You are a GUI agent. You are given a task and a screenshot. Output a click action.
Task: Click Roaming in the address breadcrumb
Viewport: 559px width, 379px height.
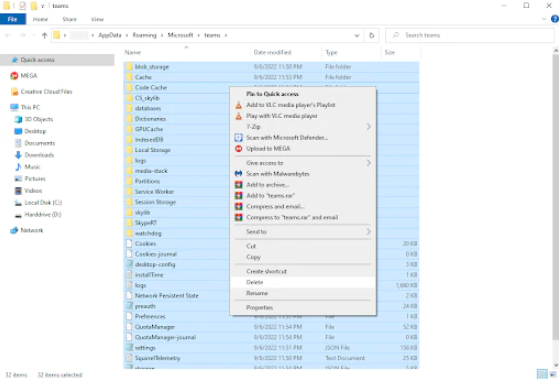pyautogui.click(x=144, y=35)
